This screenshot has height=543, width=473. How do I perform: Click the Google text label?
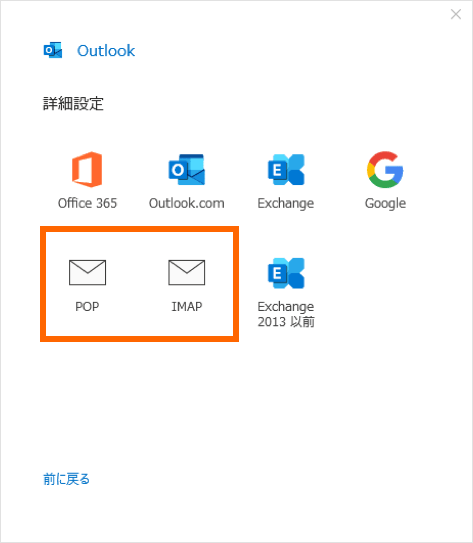(x=385, y=204)
